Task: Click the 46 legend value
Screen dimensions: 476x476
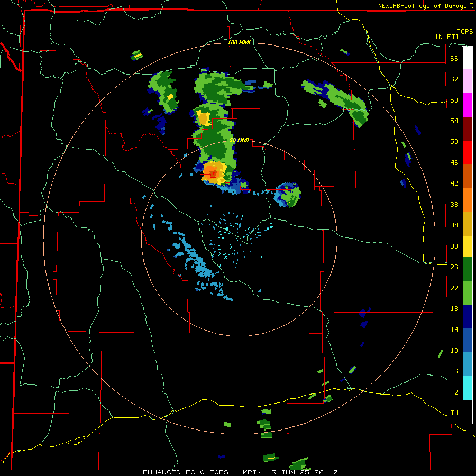Action: (x=454, y=163)
